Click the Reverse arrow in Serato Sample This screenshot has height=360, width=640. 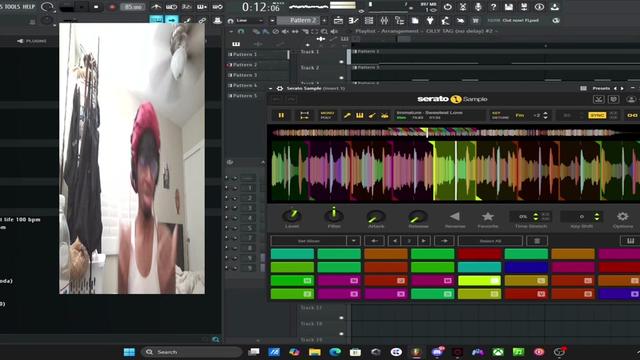coord(455,216)
